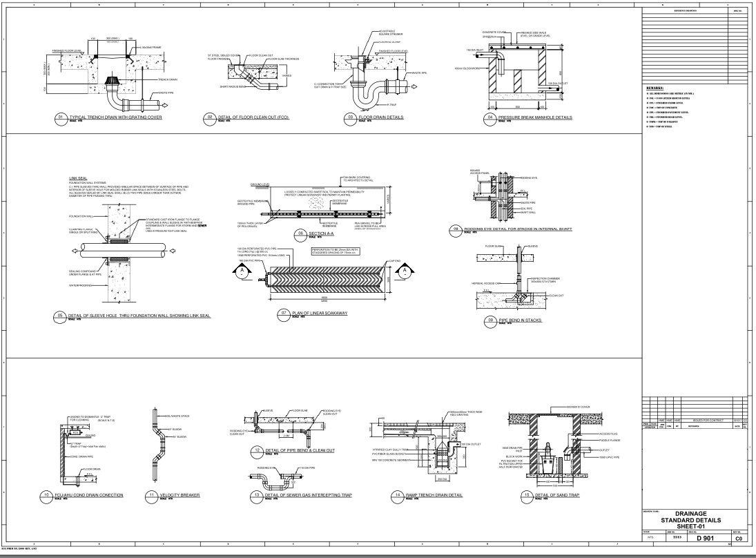Expand the Section A-A callout in detail 06
This screenshot has width=756, height=558.
click(321, 233)
